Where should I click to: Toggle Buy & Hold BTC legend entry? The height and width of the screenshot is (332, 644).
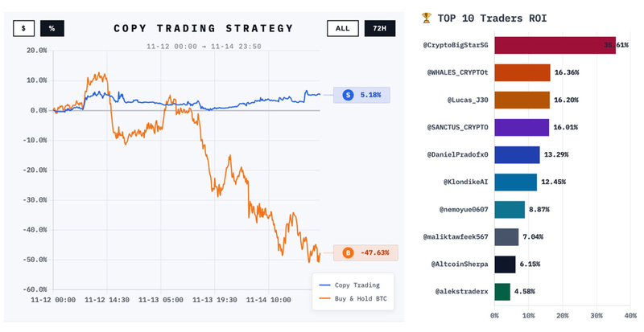pos(350,298)
